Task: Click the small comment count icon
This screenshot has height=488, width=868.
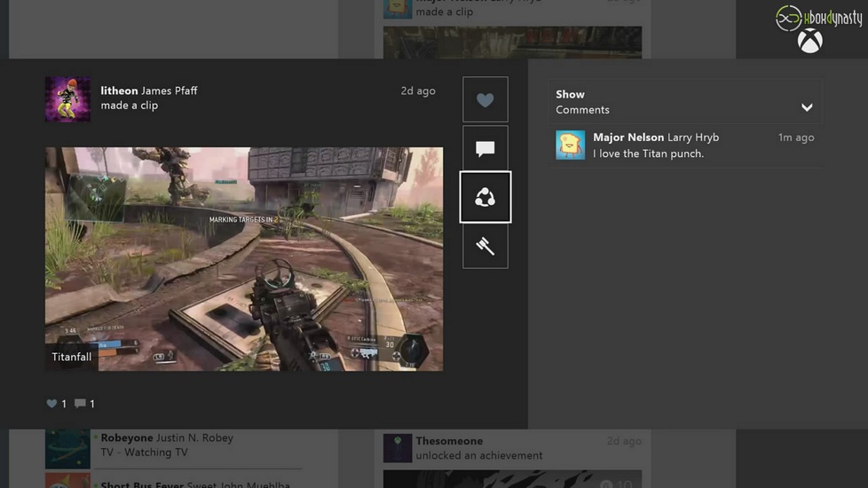Action: click(80, 404)
